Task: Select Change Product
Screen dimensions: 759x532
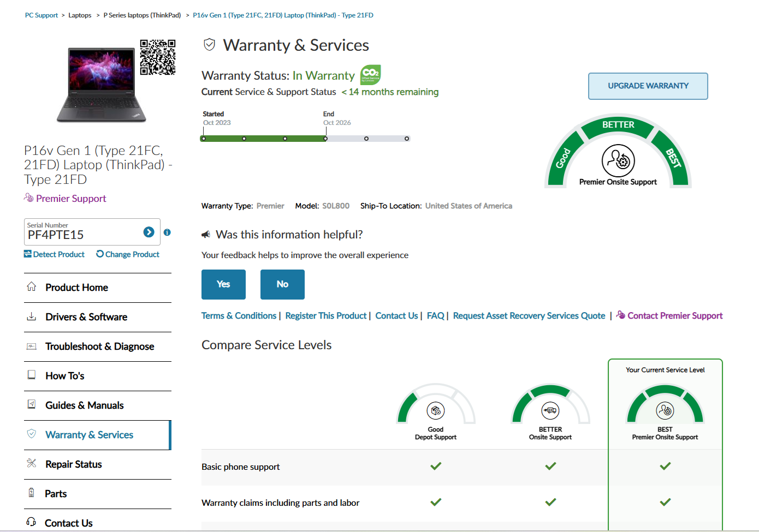Action: [x=128, y=254]
